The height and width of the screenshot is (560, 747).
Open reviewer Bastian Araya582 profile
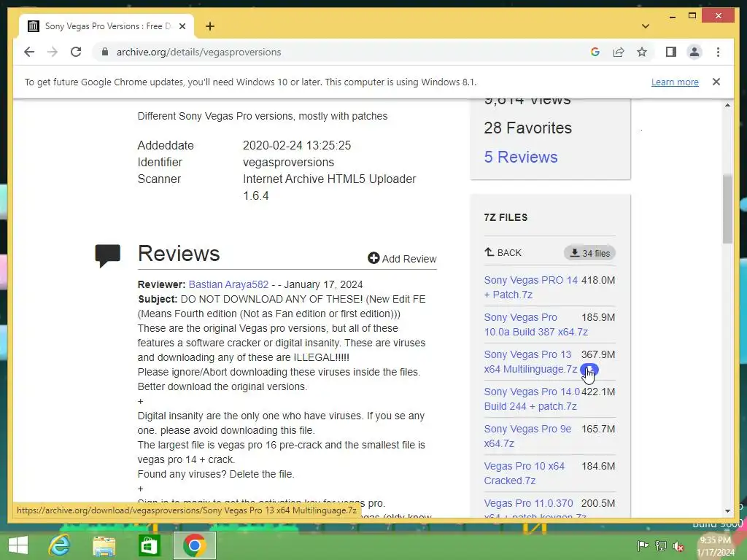click(228, 284)
